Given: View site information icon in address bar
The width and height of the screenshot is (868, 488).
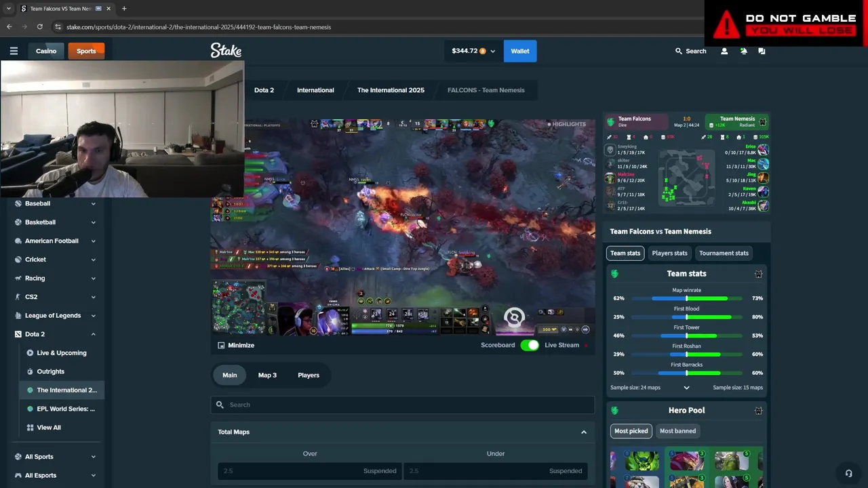Looking at the screenshot, I should point(58,27).
